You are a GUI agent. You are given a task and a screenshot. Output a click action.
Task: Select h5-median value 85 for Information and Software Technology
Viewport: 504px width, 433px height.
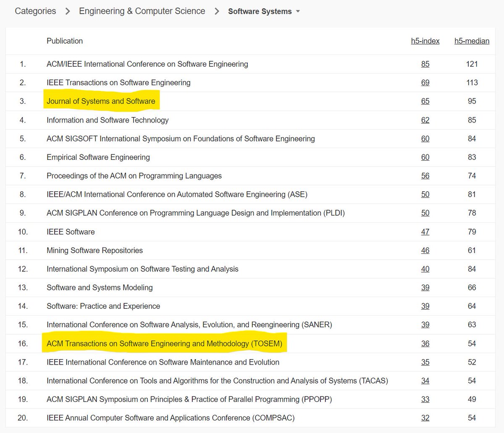click(472, 120)
